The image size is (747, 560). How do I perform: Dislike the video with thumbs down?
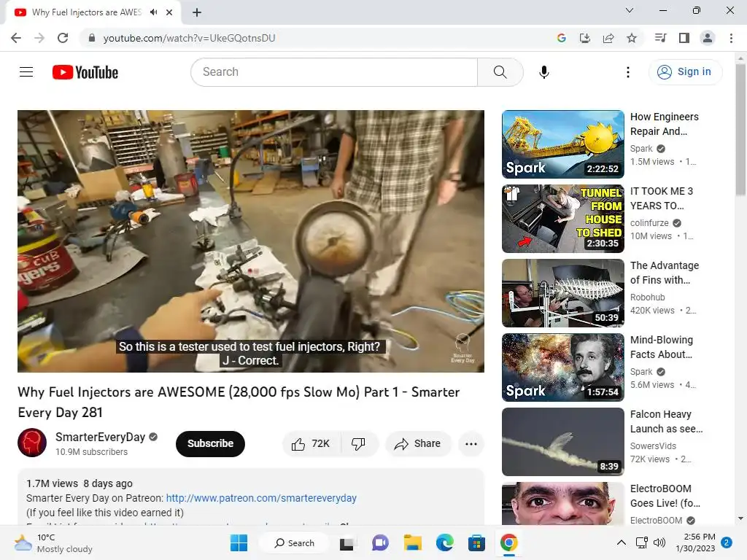point(358,444)
